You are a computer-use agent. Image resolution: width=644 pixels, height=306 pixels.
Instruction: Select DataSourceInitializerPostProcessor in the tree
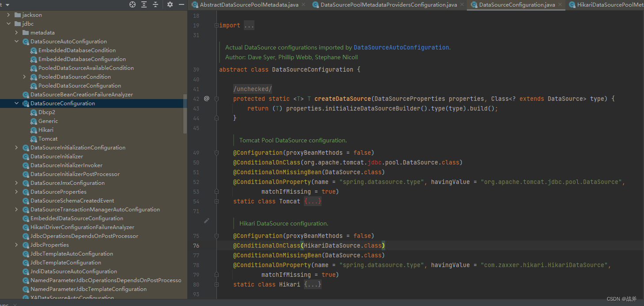(75, 174)
